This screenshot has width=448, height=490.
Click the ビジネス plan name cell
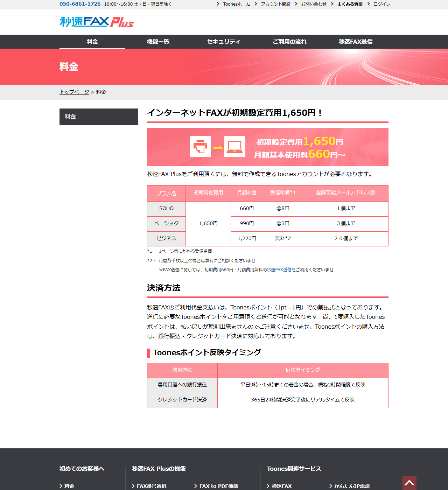coord(166,239)
